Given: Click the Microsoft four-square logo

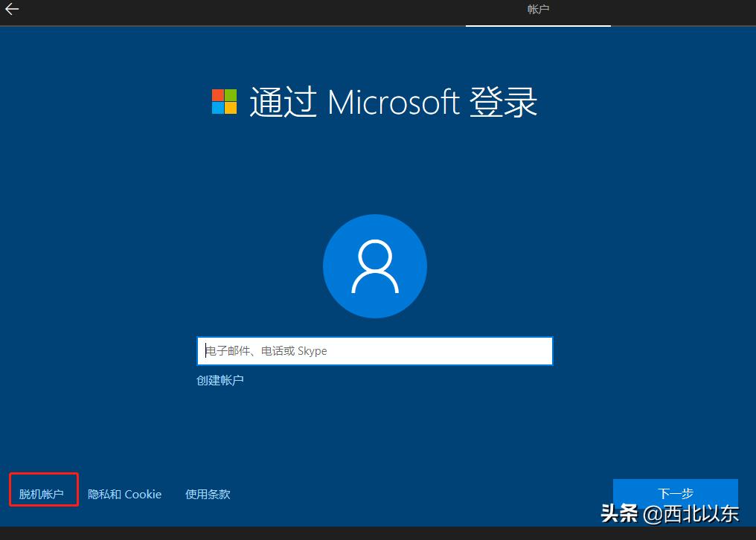Looking at the screenshot, I should coord(223,101).
